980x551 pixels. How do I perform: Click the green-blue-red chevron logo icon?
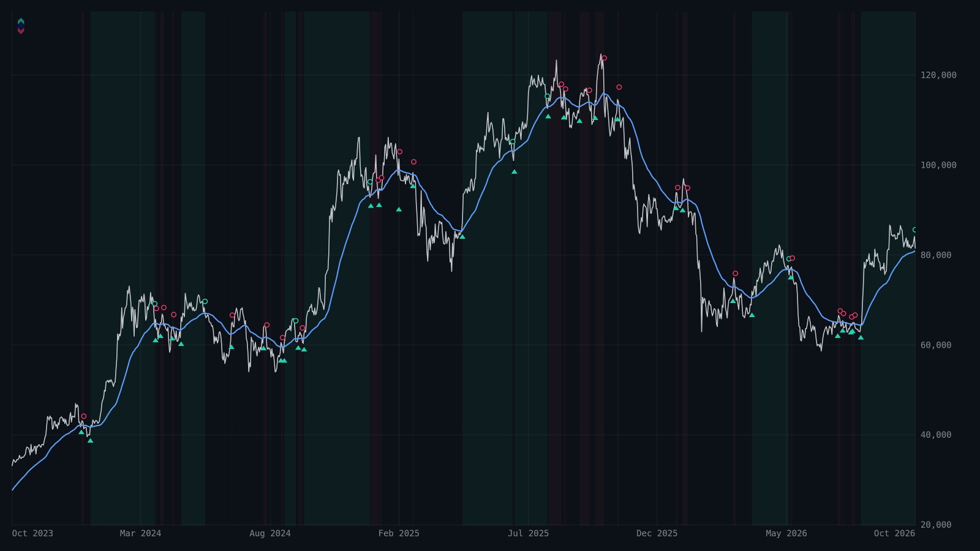21,26
